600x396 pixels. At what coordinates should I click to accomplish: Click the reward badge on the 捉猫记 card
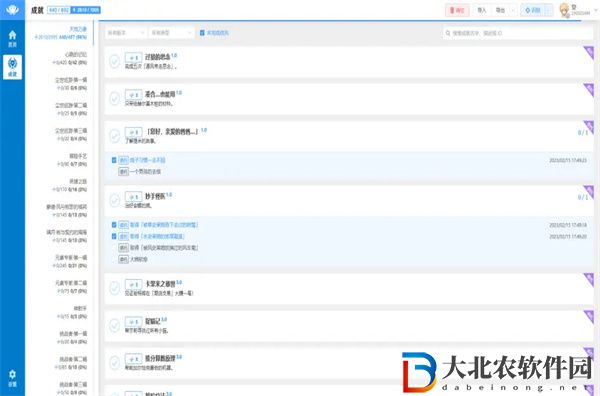tap(134, 322)
